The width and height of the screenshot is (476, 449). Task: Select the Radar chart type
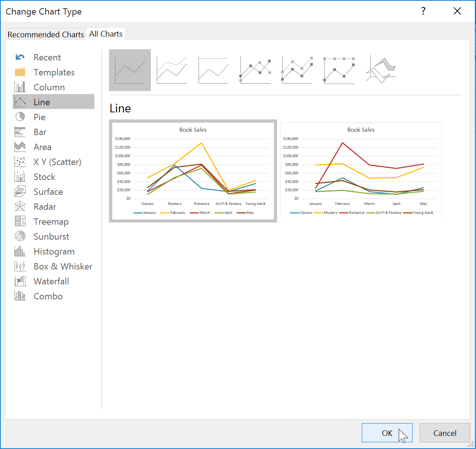click(x=45, y=206)
